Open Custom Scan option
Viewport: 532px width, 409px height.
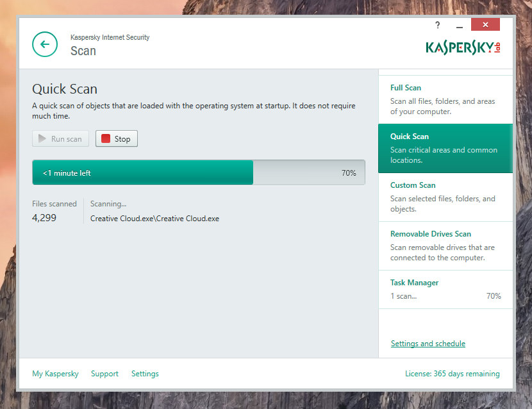445,197
